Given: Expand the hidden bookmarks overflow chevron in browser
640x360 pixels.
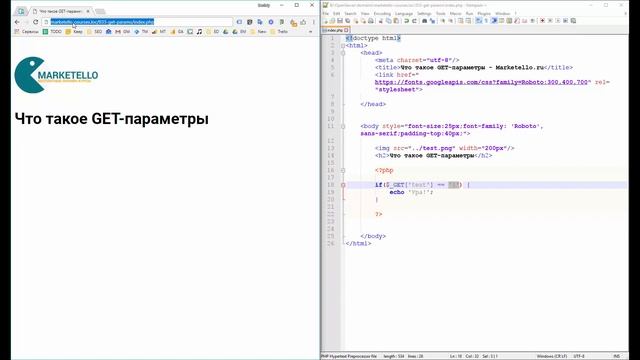Looking at the screenshot, I should [x=310, y=31].
